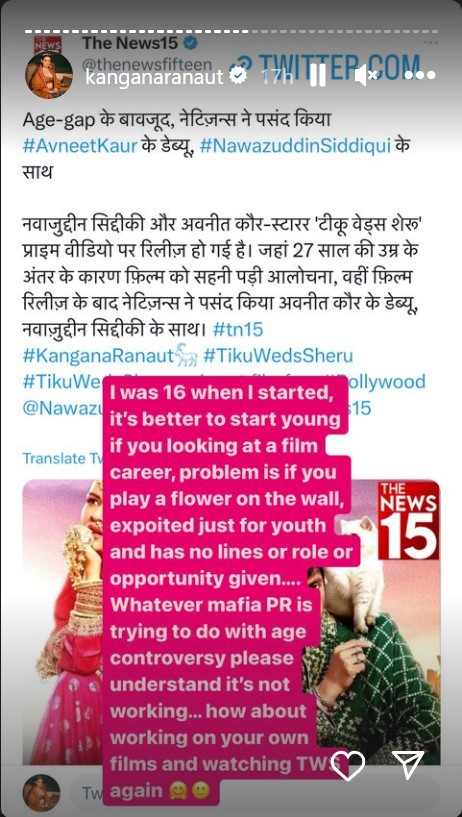Open the #NawazuddinSiddiqui hashtag
The width and height of the screenshot is (462, 817).
coord(294,145)
